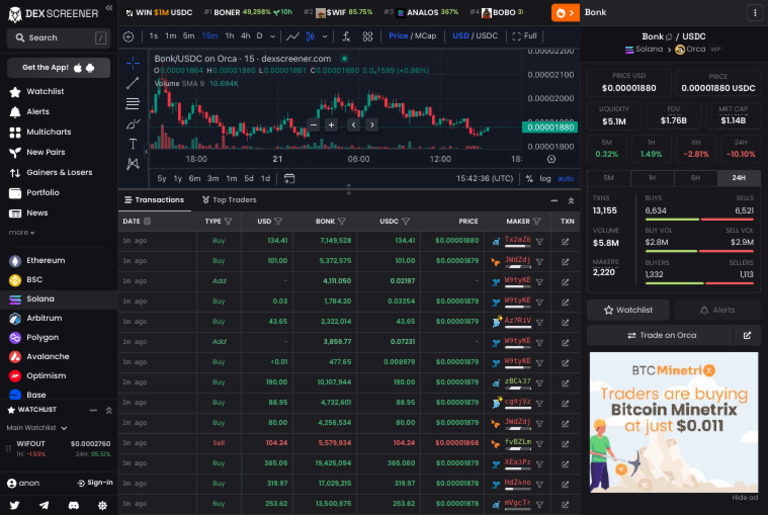Collapse the left sidebar with the double-chevron icon
768x515 pixels.
pyautogui.click(x=109, y=7)
